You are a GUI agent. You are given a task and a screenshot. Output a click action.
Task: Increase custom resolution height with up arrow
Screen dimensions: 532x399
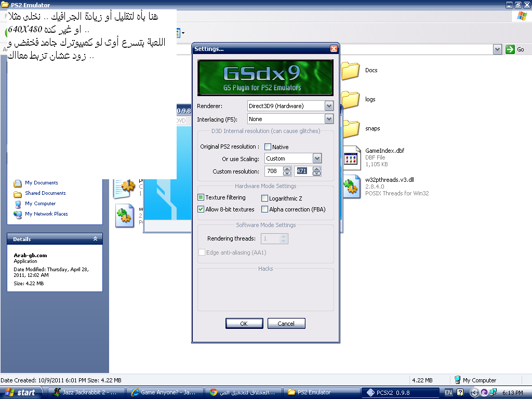pyautogui.click(x=316, y=169)
